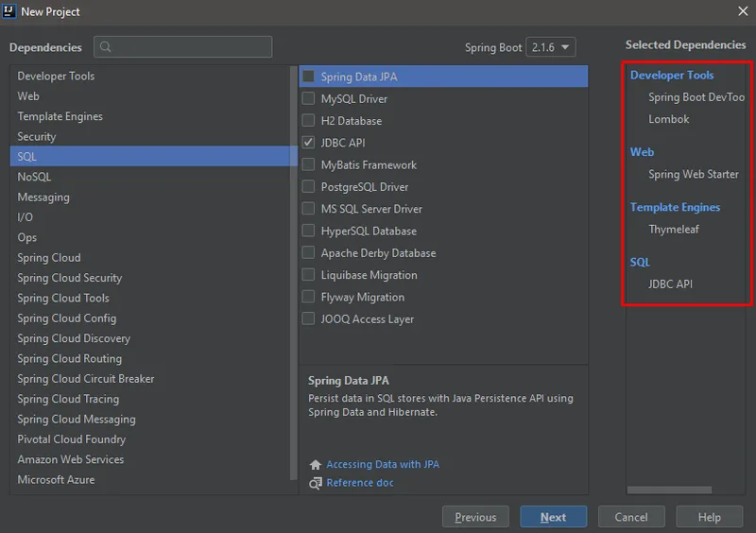Tick the Liquibase Migration checkbox
756x533 pixels.
pos(308,274)
